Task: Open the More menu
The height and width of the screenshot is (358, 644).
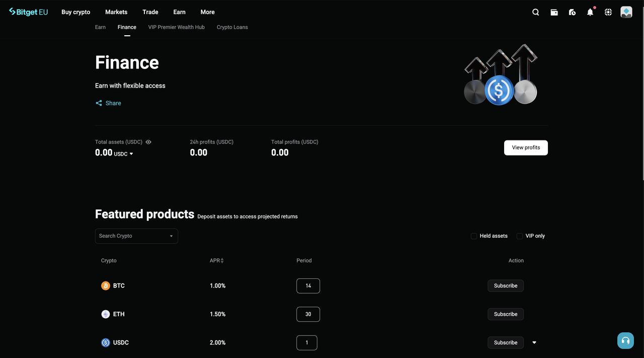Action: 208,12
